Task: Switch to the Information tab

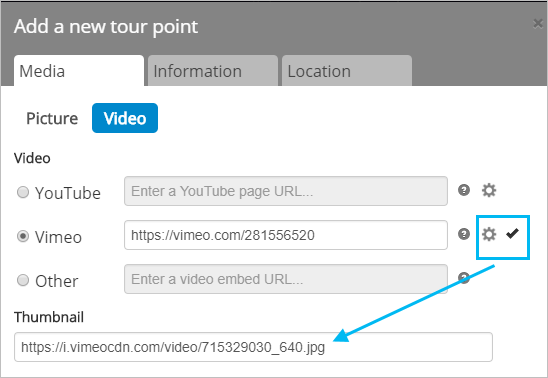Action: 213,71
